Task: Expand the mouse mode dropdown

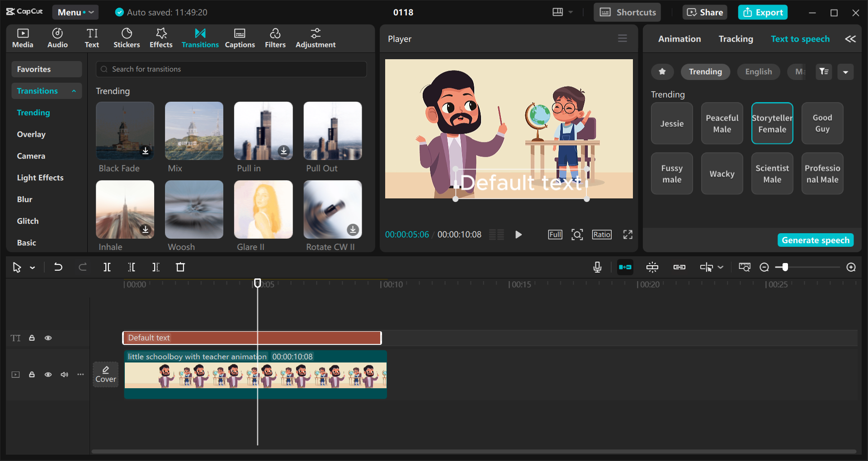Action: pos(32,267)
